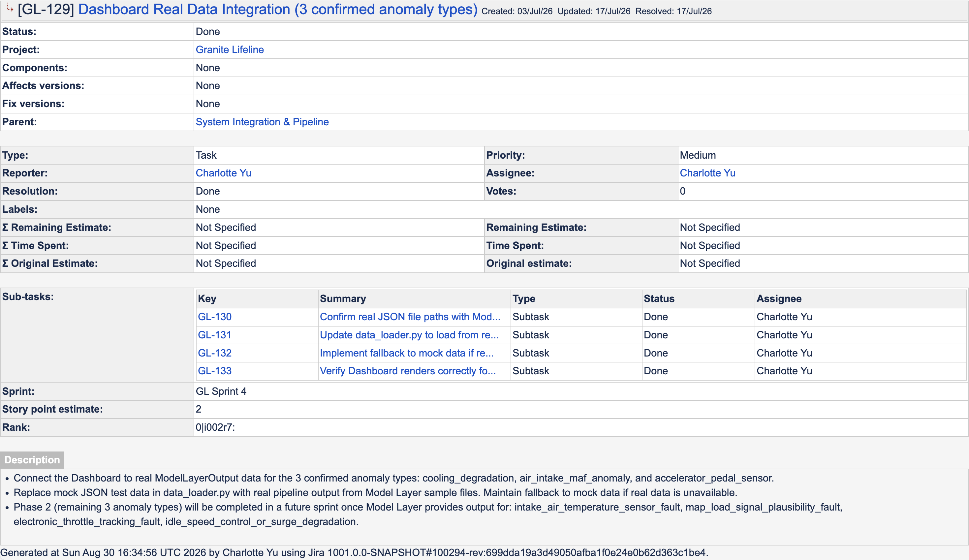This screenshot has width=969, height=560.
Task: Click the 'Generated at Sun Aug 30' footer text
Action: (x=354, y=553)
